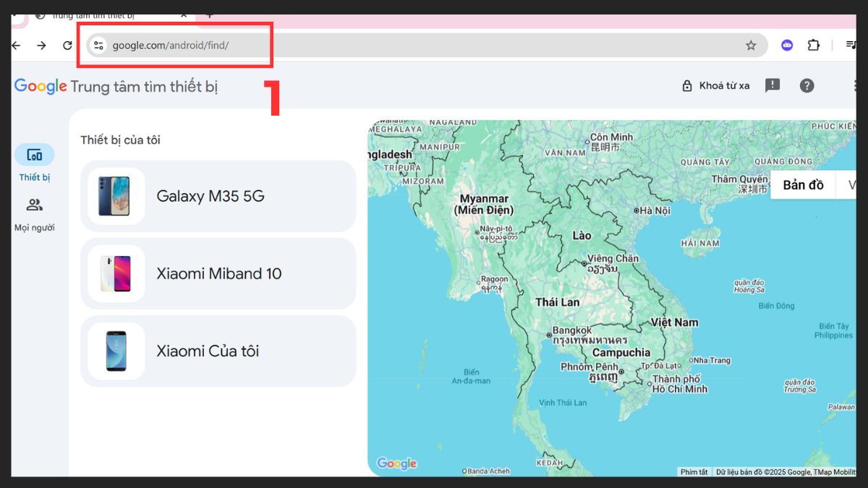Click the bookmark star in address bar

pos(751,45)
